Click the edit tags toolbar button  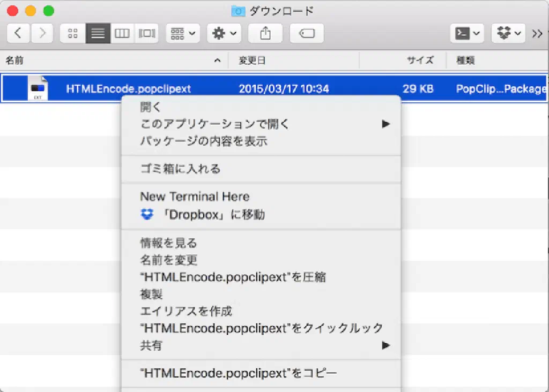coord(306,33)
